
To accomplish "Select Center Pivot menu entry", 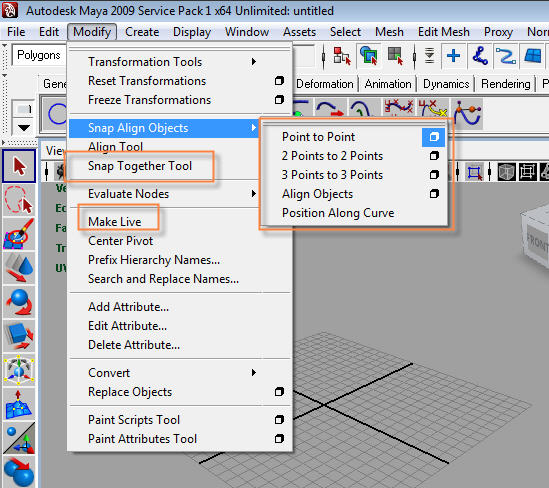I will point(120,241).
